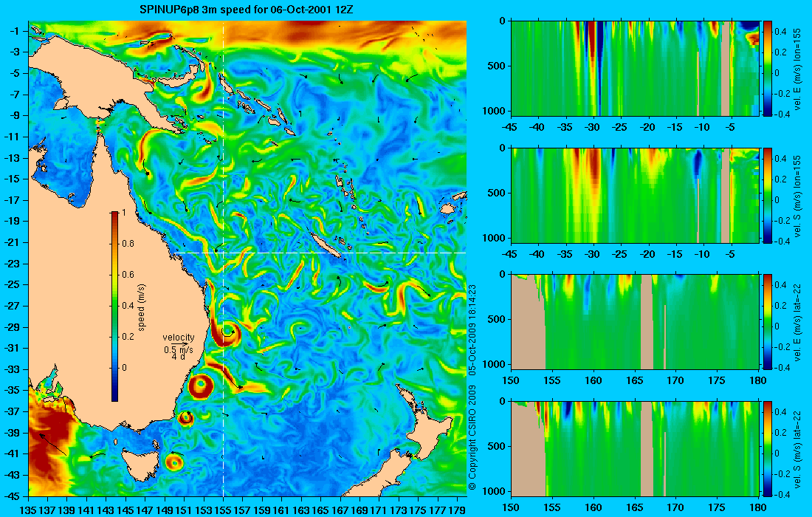Select the southward velocity section panel at lon=155
Viewport: 812px width, 517px height.
635,195
